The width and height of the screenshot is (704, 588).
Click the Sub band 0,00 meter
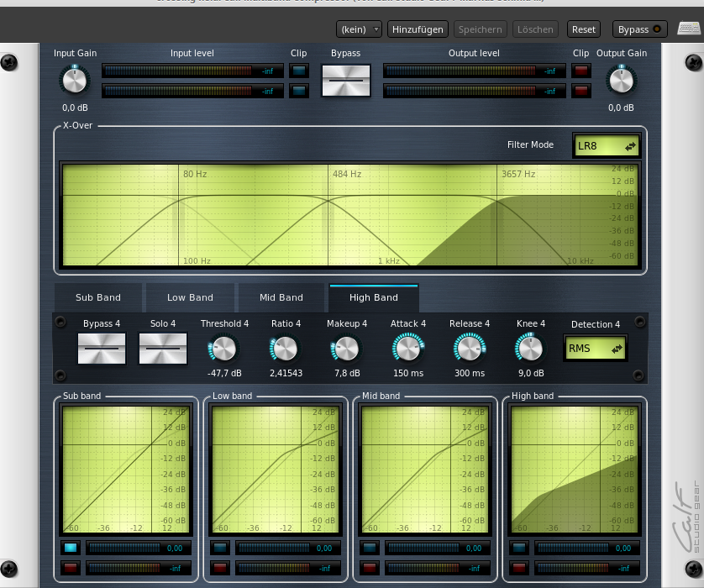tap(139, 548)
